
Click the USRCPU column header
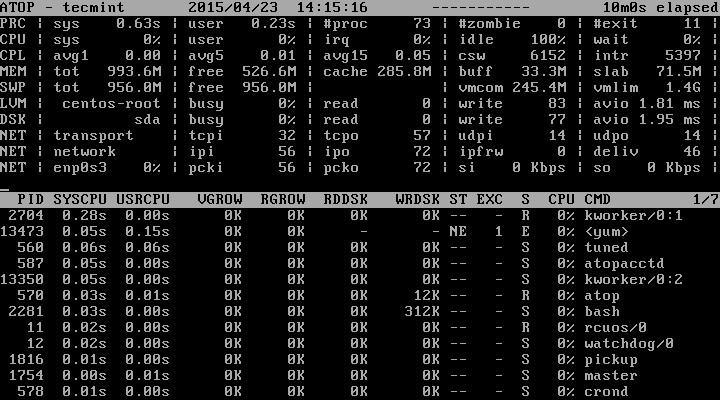(x=143, y=200)
